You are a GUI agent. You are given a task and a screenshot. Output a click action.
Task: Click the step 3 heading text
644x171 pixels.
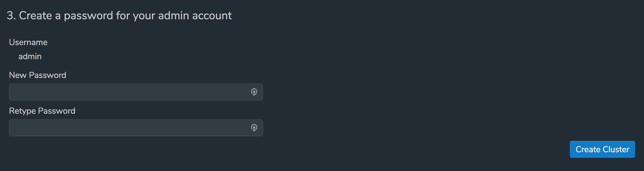(119, 16)
